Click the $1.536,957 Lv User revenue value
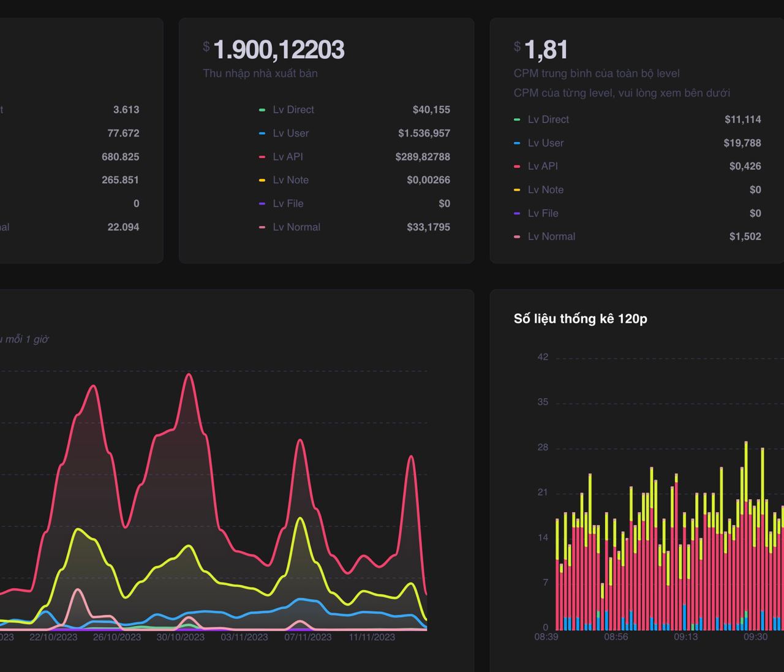The height and width of the screenshot is (672, 784). coord(424,134)
